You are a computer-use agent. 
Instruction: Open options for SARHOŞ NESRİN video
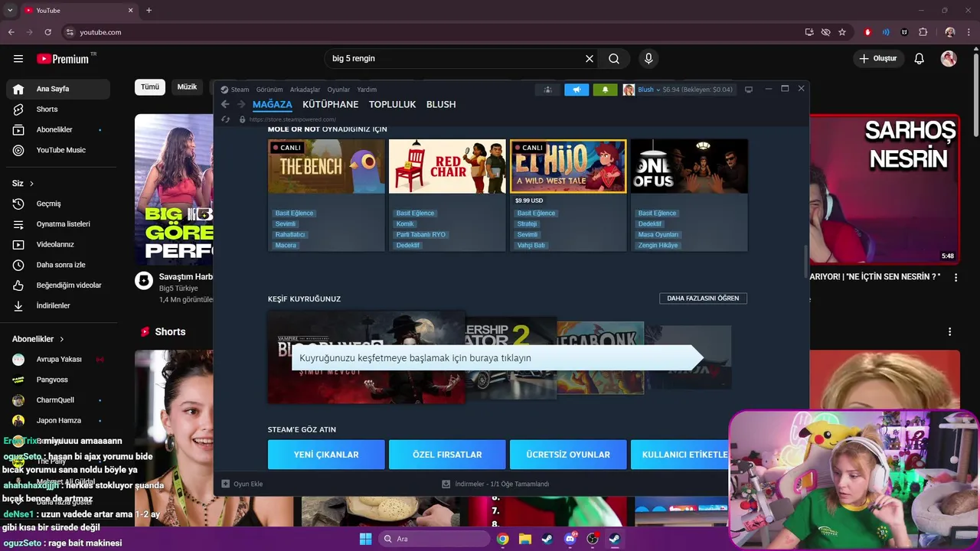coord(955,278)
